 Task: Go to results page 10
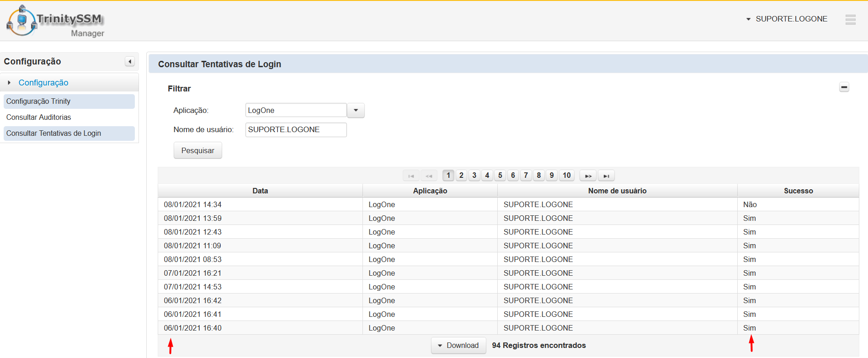pyautogui.click(x=566, y=176)
